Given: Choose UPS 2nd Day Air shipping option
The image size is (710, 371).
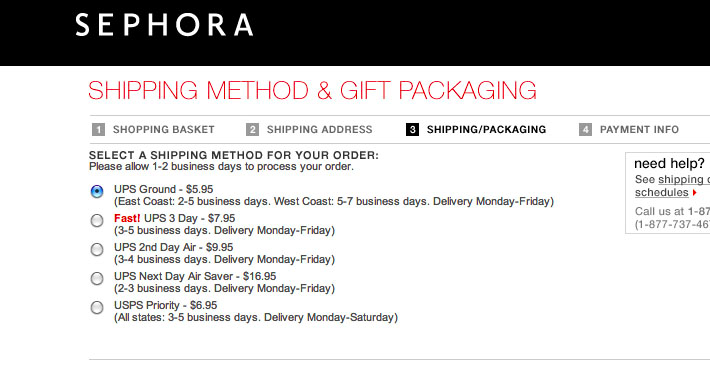Looking at the screenshot, I should click(x=97, y=249).
